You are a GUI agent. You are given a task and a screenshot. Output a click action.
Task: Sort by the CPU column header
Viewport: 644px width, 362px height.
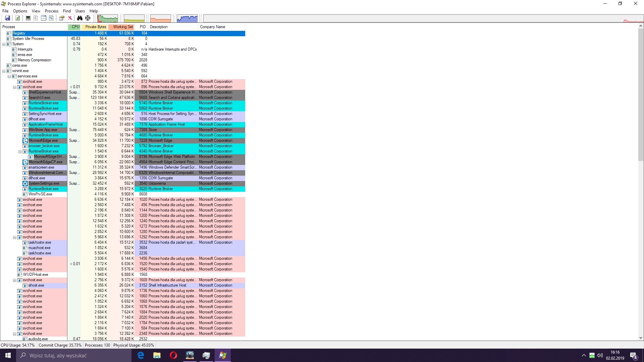point(74,27)
